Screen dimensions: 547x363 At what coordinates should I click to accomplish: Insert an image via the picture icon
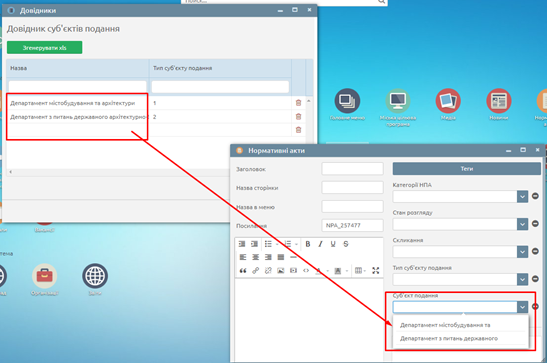pos(281,271)
